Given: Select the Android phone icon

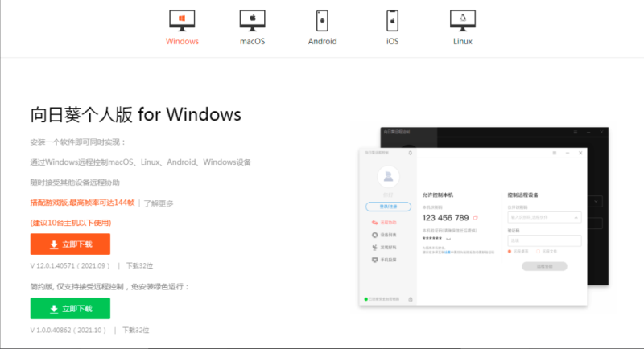Looking at the screenshot, I should 323,21.
